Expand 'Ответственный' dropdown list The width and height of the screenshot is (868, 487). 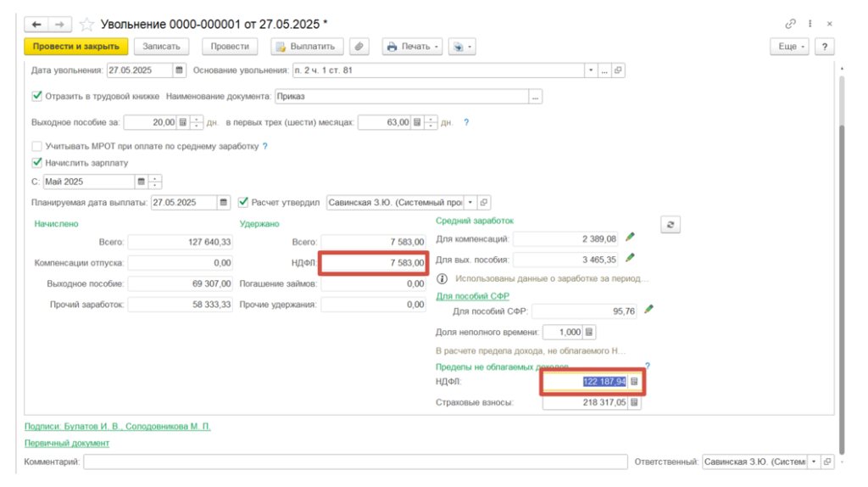tap(814, 462)
